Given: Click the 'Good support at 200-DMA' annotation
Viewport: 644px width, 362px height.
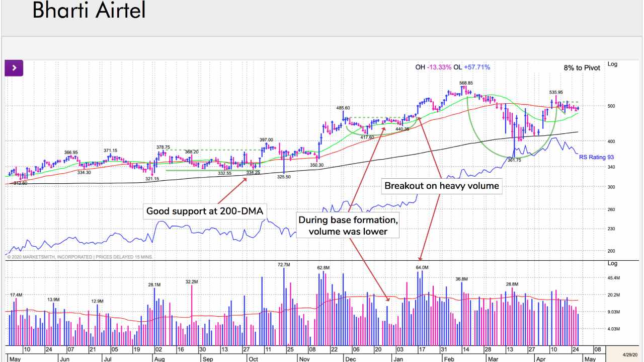Looking at the screenshot, I should (x=204, y=211).
